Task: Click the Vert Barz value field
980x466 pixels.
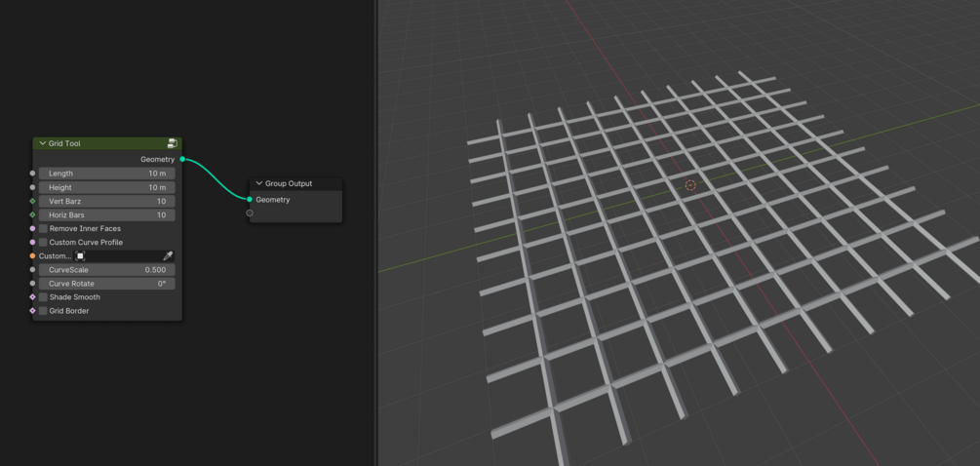Action: click(107, 201)
